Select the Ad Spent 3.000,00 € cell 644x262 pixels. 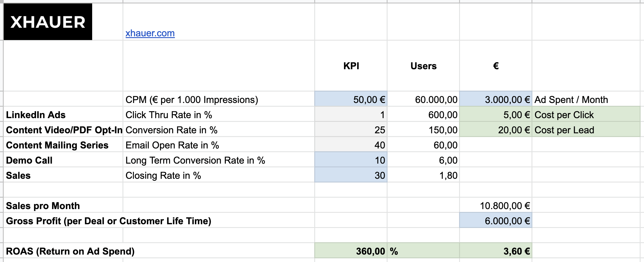tap(496, 99)
